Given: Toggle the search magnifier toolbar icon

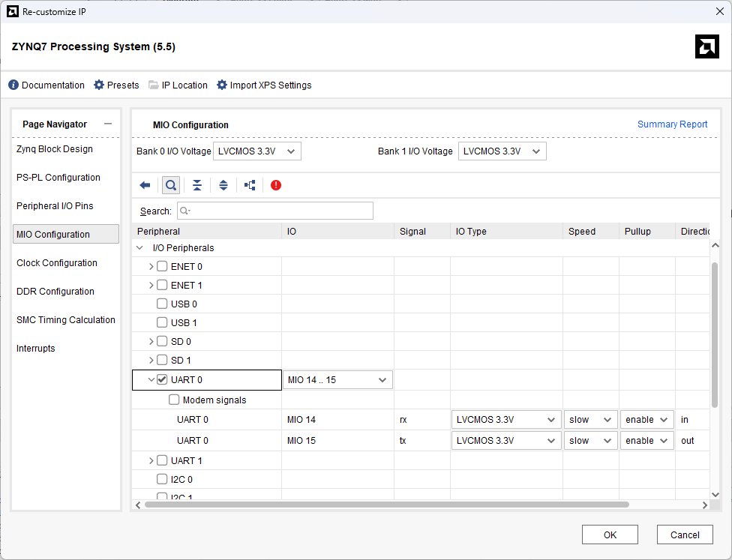Looking at the screenshot, I should click(x=171, y=185).
